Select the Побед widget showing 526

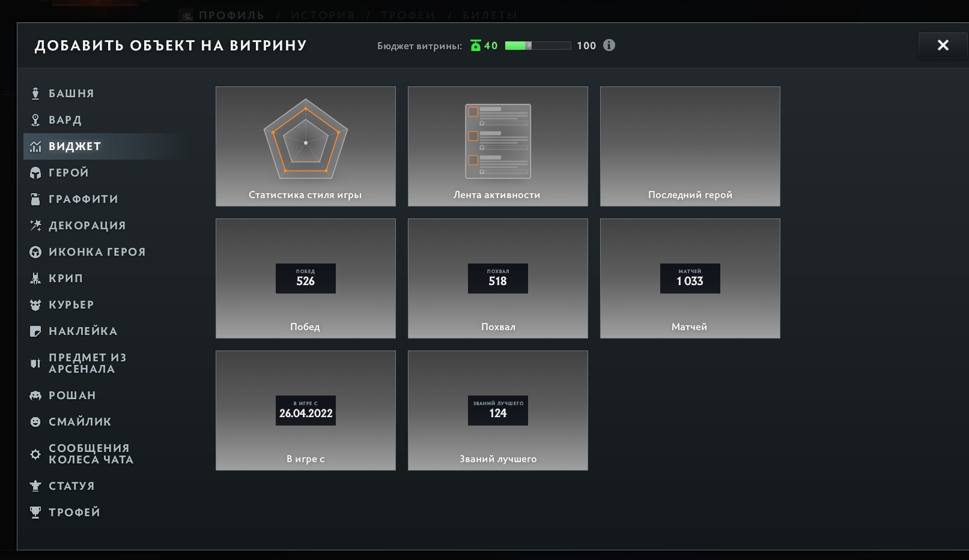306,278
